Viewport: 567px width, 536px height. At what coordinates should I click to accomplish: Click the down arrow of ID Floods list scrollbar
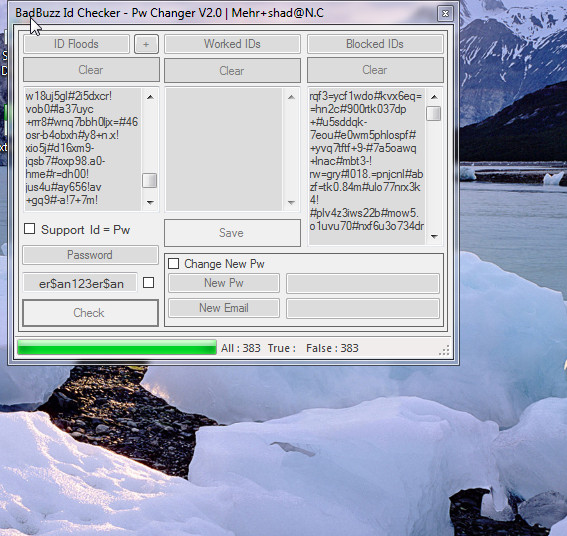(x=150, y=203)
